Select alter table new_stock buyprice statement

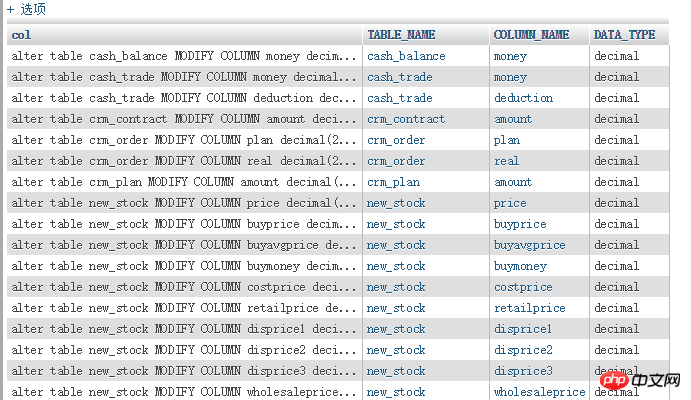point(184,224)
